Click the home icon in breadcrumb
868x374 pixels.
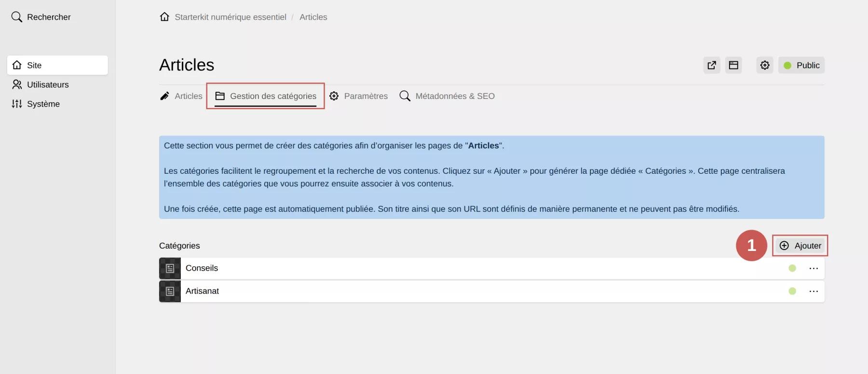coord(164,17)
